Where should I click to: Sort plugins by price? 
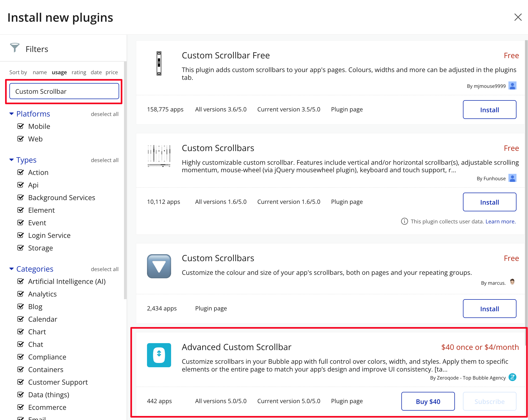[111, 72]
